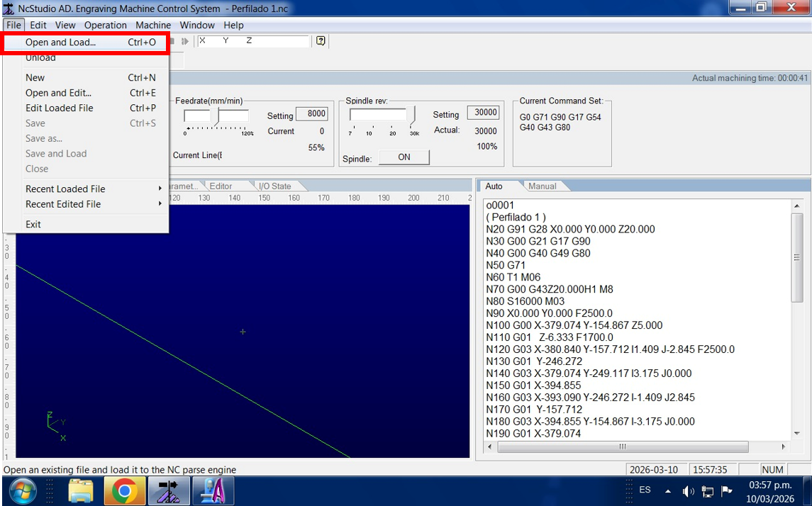
Task: Click the G-code horizontal scroll-left arrow
Action: pyautogui.click(x=491, y=446)
